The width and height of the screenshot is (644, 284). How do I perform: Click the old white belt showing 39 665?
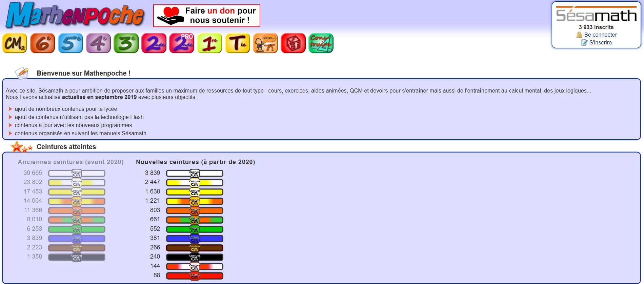click(x=77, y=173)
